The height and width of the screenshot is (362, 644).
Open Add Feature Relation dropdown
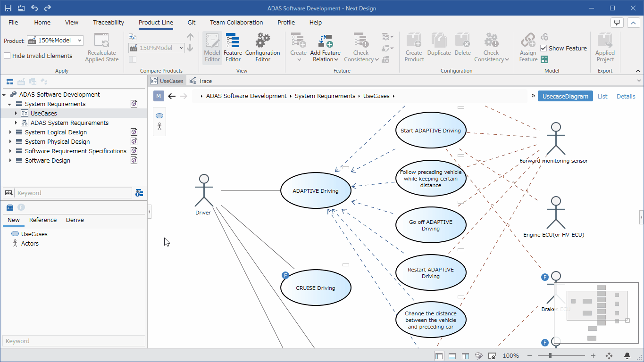[325, 48]
